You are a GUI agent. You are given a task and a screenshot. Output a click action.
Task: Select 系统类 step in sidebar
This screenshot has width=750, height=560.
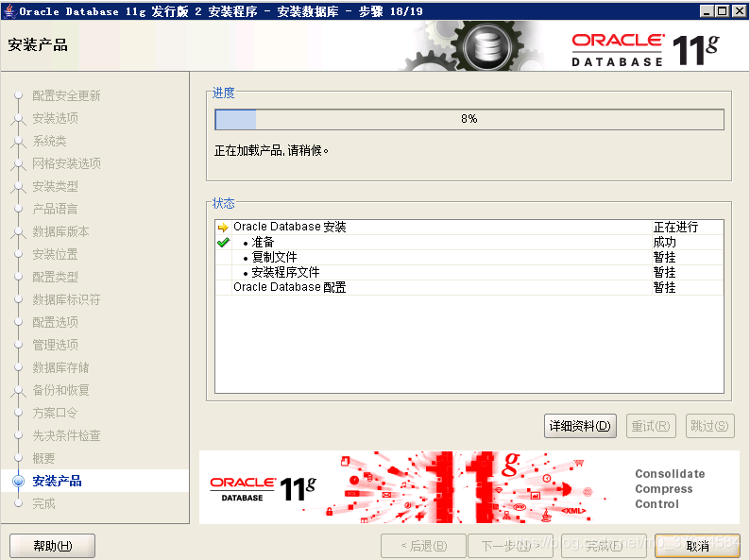coord(49,141)
